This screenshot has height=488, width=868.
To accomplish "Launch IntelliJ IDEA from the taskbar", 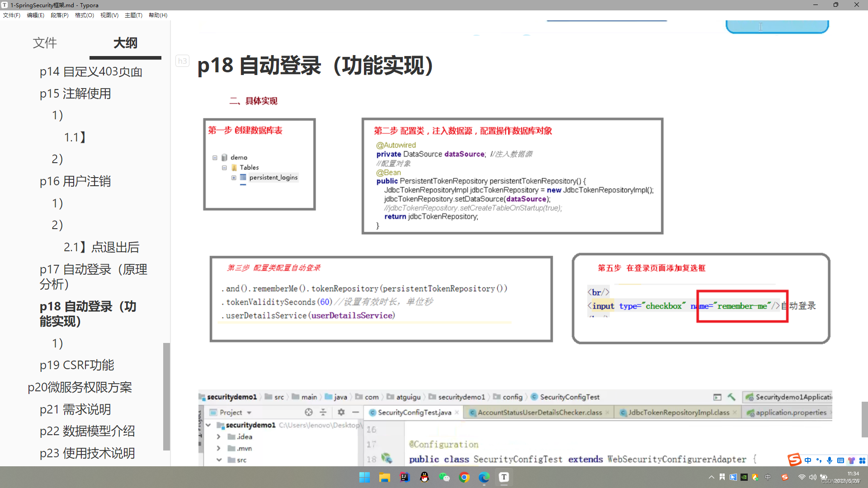I will click(x=404, y=477).
